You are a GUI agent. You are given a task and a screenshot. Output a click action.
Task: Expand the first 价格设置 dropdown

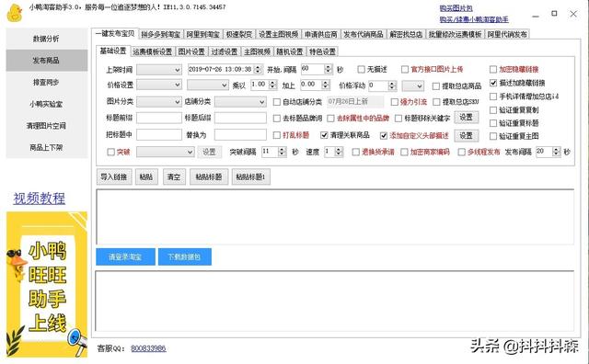159,85
